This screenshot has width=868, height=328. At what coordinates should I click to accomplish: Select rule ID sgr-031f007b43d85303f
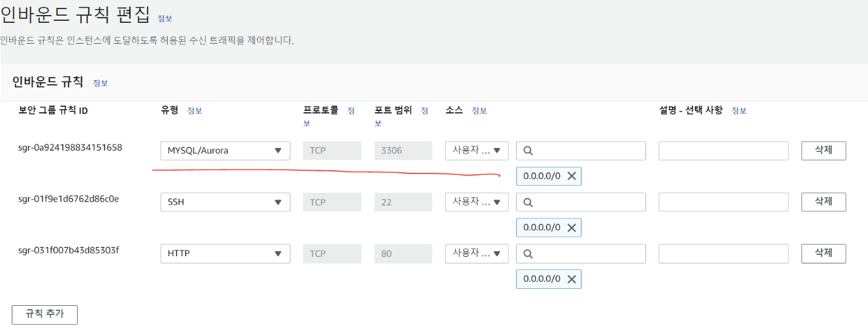pos(69,250)
